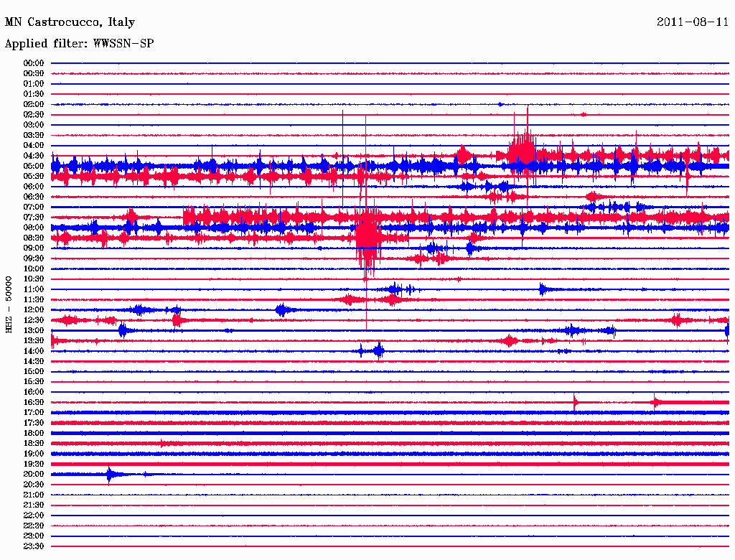Click the 18:00 time label

[34, 434]
